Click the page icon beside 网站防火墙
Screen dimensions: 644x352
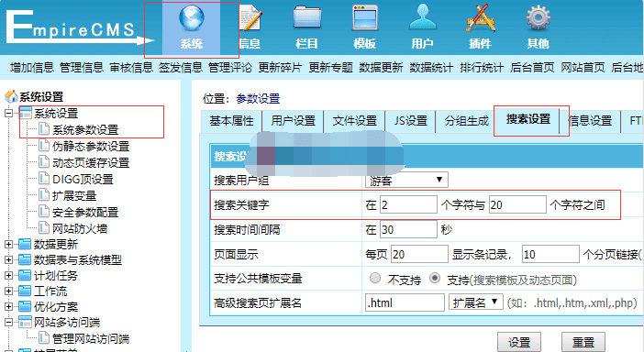44,227
